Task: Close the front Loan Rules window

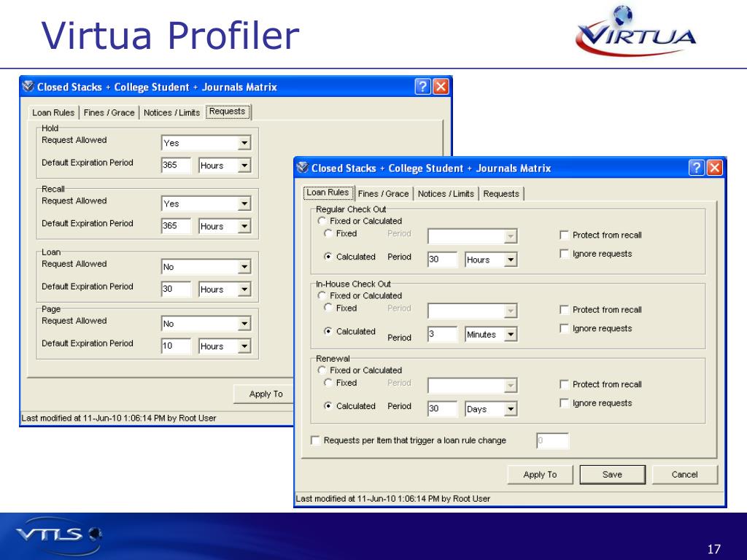Action: (715, 168)
